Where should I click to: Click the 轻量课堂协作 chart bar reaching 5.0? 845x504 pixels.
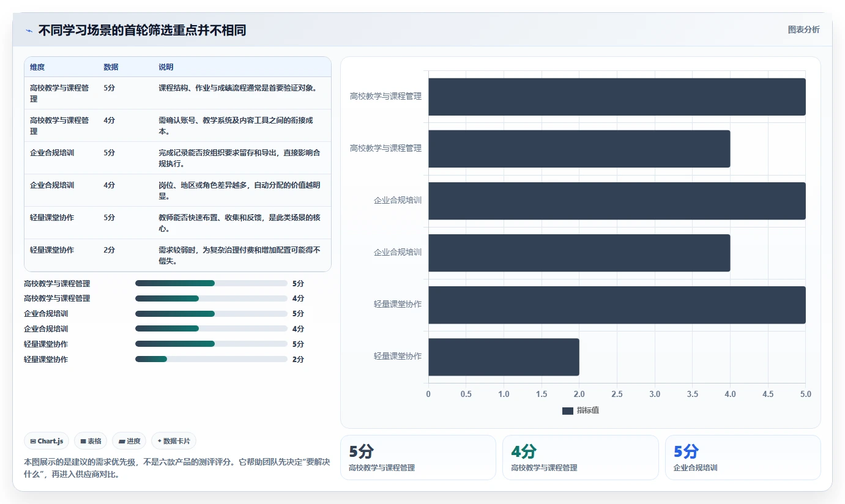pyautogui.click(x=617, y=305)
